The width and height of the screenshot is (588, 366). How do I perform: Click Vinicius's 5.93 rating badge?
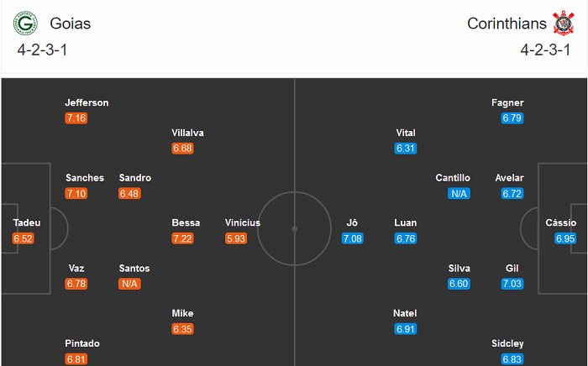coord(236,238)
